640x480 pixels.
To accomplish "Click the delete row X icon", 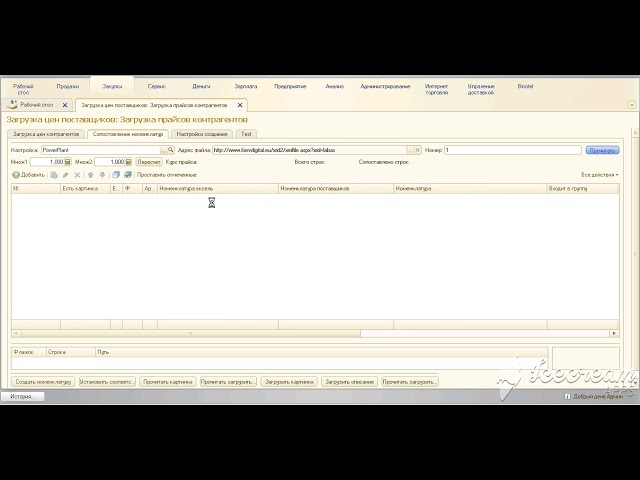I will click(77, 175).
